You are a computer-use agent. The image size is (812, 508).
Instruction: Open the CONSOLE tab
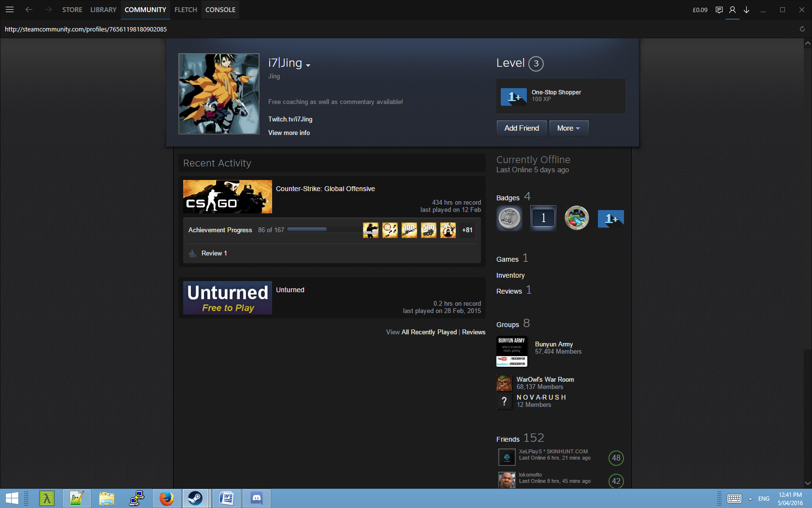tap(220, 10)
